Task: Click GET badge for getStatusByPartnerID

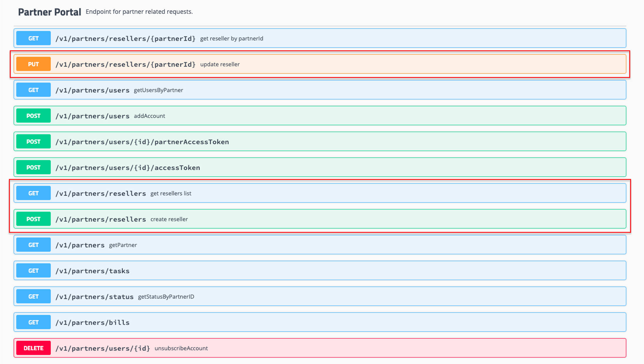Action: pyautogui.click(x=33, y=297)
